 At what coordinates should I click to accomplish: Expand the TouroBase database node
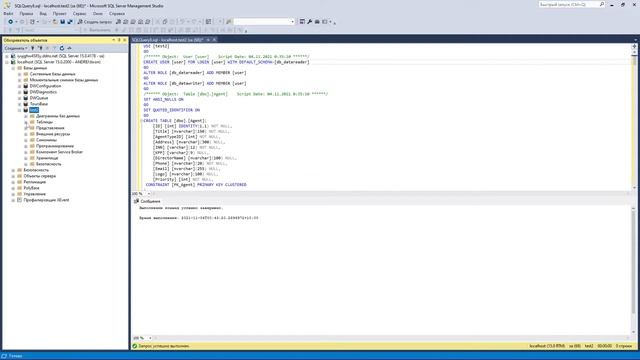tap(20, 104)
